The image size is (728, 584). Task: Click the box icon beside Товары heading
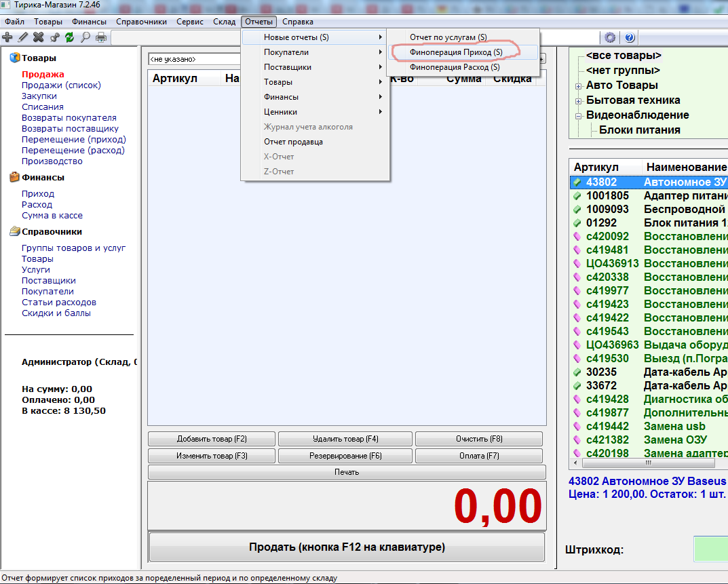click(x=15, y=58)
